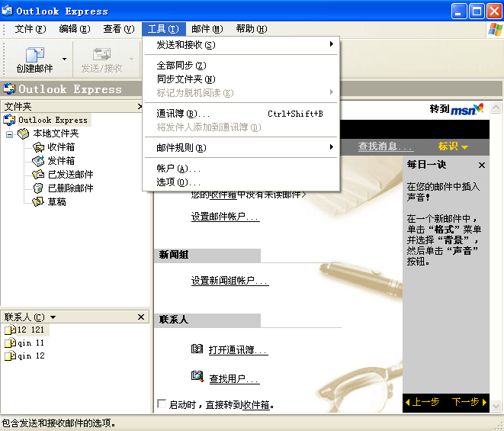Open the 已发送邮件 sent items icon

(38, 175)
